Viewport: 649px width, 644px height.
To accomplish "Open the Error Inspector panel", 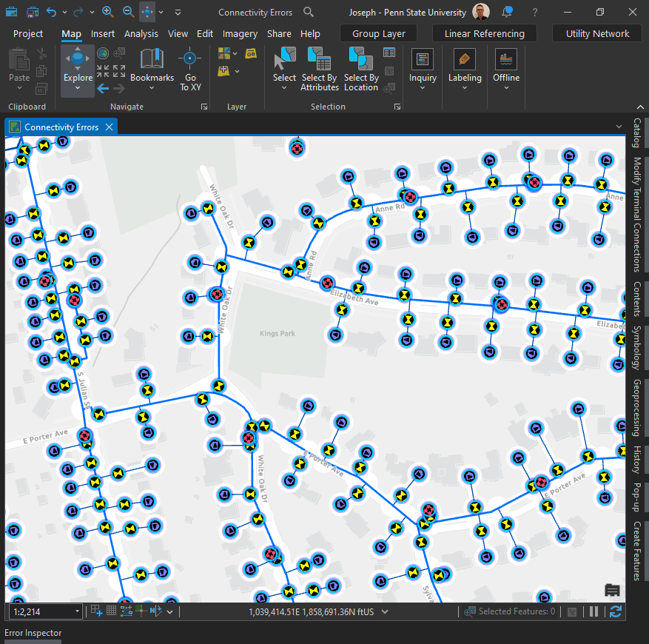I will tap(33, 633).
